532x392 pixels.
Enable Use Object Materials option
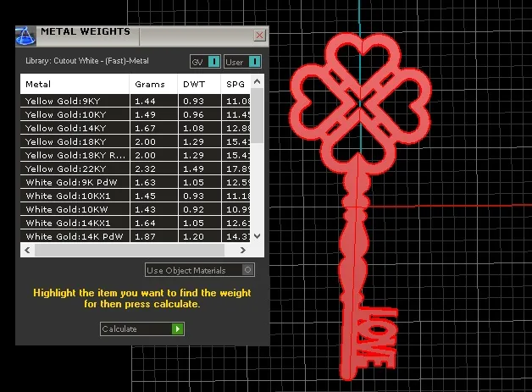coord(200,270)
